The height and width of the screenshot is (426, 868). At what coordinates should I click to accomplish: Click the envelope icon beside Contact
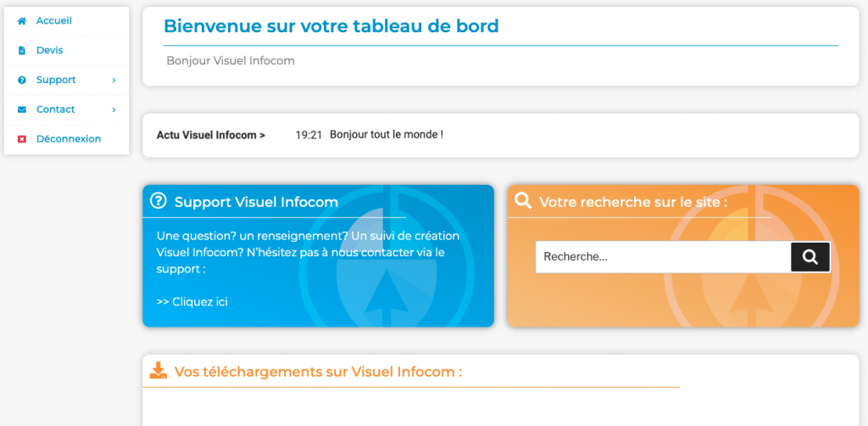[x=22, y=109]
